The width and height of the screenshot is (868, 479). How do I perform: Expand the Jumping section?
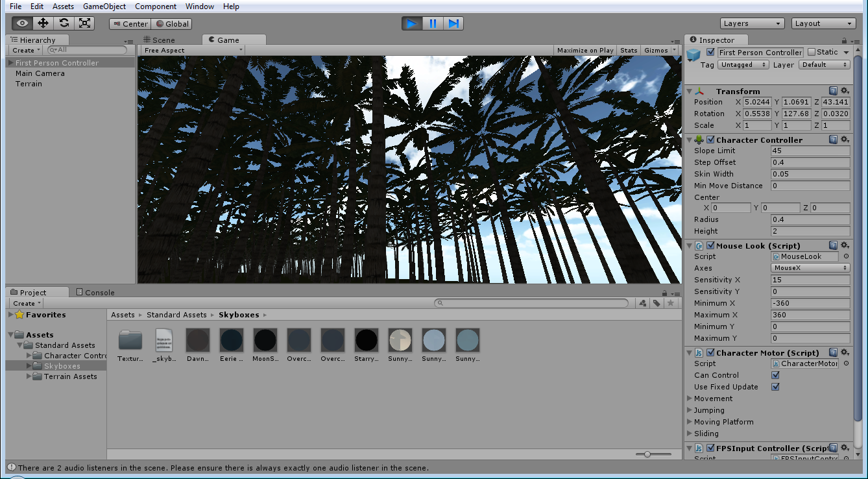tap(690, 410)
